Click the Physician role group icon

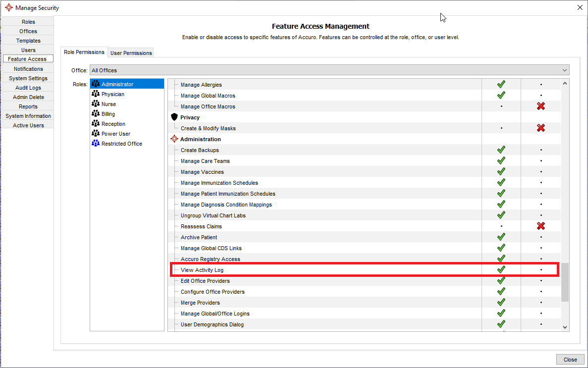click(96, 94)
